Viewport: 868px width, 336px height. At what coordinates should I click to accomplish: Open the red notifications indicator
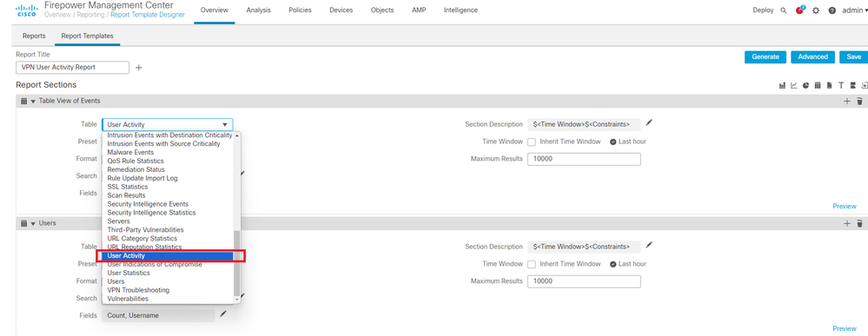coord(800,10)
